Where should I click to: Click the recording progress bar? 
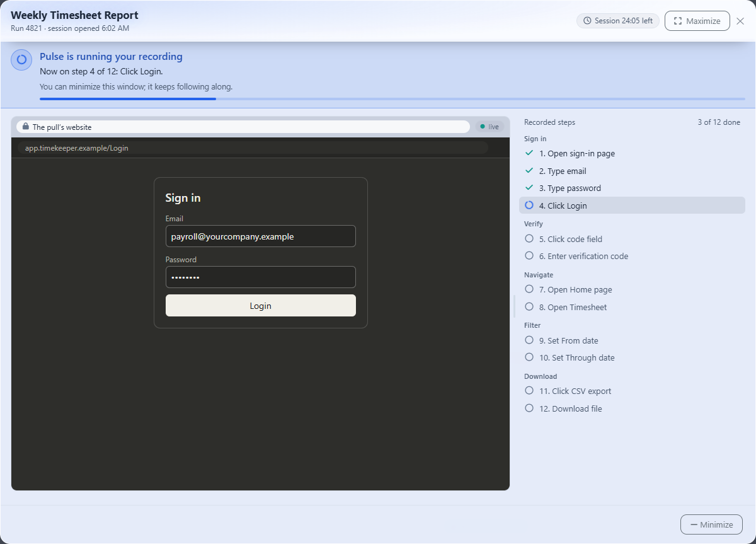click(x=392, y=99)
